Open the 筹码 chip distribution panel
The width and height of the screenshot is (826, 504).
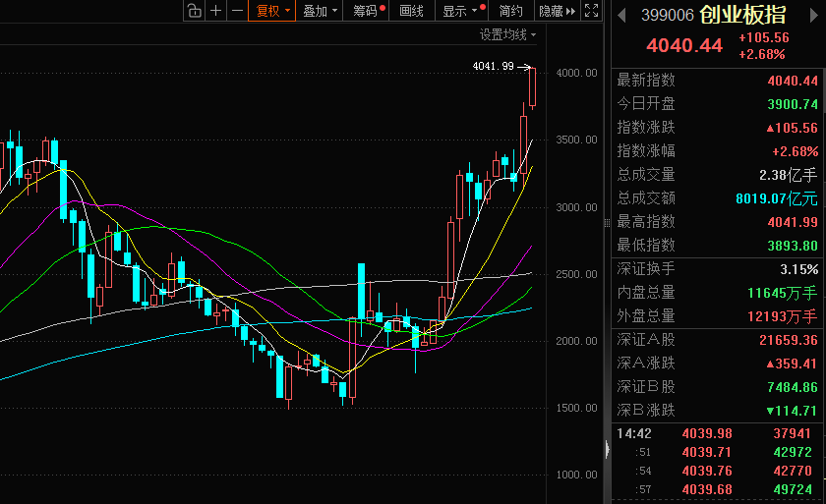(x=366, y=11)
